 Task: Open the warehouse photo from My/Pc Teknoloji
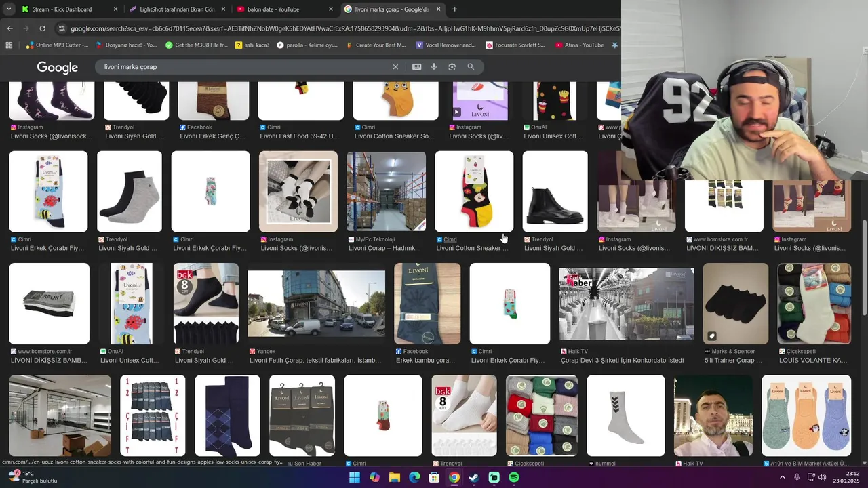(386, 191)
